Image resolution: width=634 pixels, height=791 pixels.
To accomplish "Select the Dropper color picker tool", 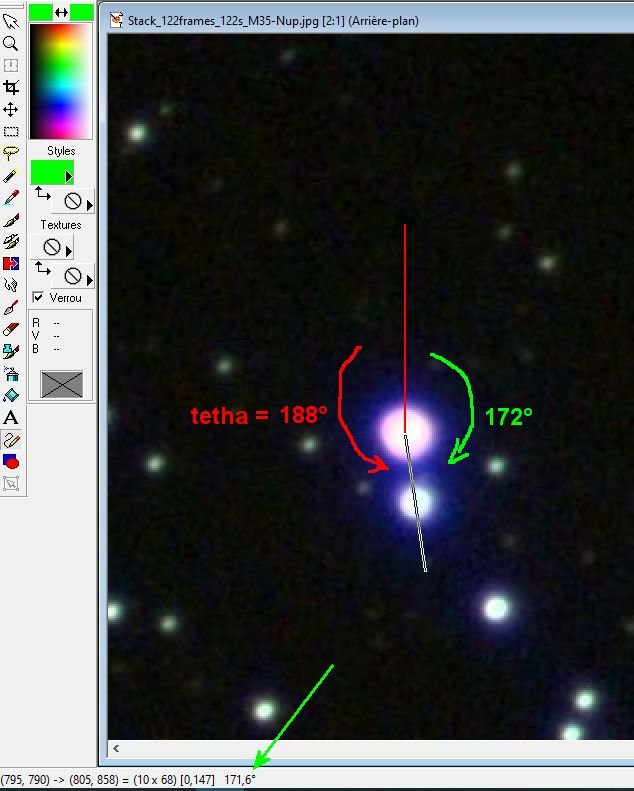I will tap(11, 198).
